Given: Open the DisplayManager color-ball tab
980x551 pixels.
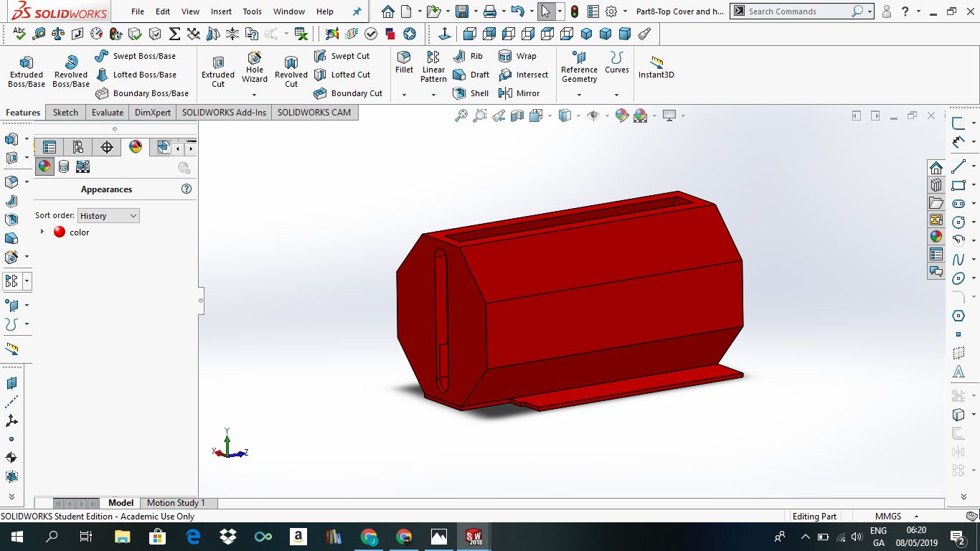Looking at the screenshot, I should click(136, 147).
